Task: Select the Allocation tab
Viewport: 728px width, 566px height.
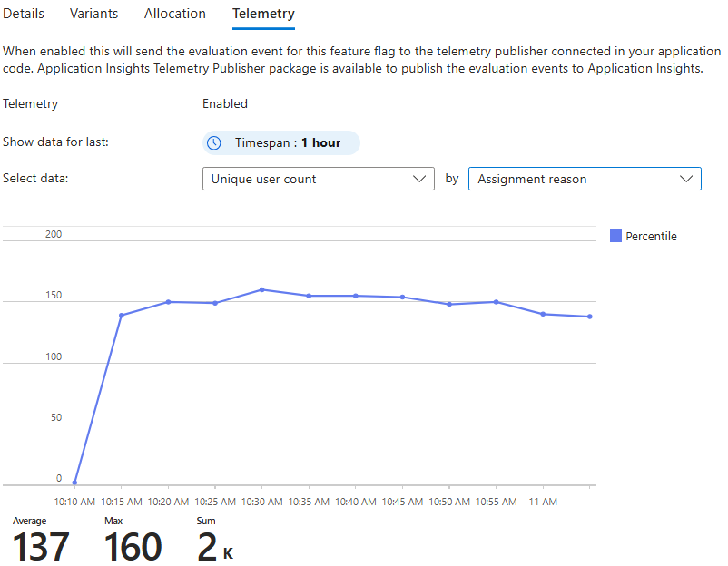Action: pos(175,14)
